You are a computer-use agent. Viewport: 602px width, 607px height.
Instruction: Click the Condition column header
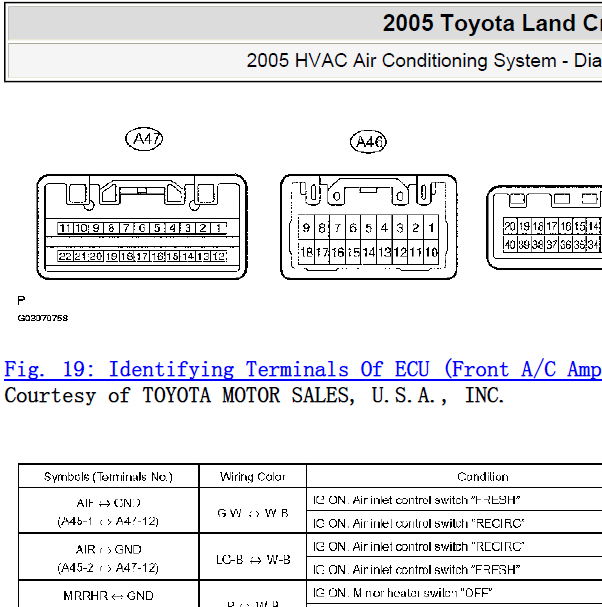click(x=482, y=477)
